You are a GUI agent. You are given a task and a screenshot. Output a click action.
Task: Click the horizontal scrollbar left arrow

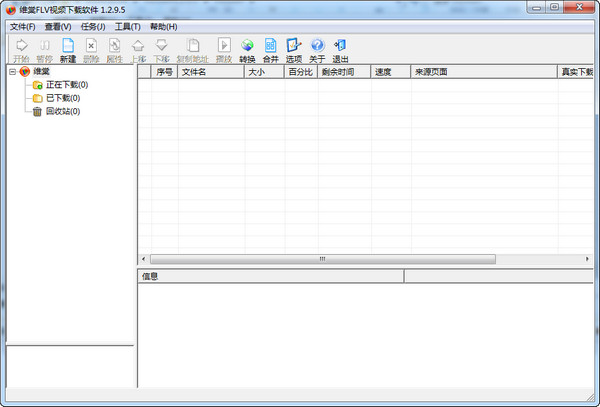coord(143,259)
